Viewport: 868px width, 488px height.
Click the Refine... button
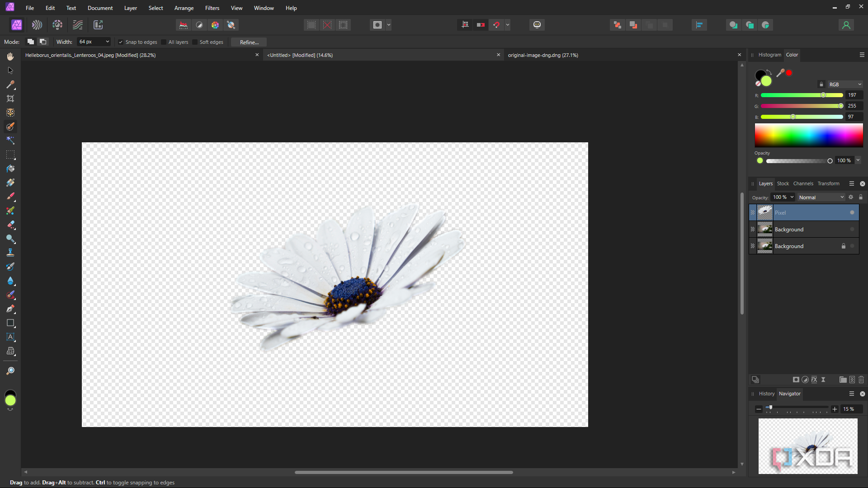point(249,42)
